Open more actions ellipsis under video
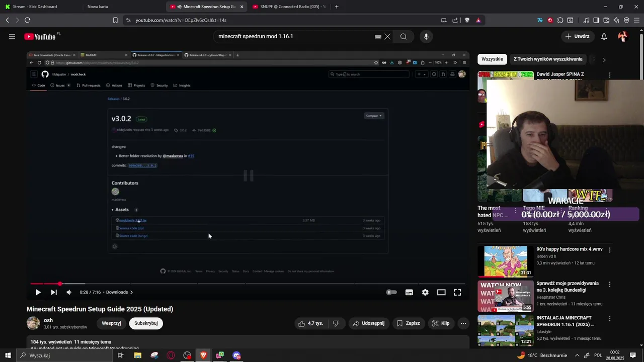 [463, 323]
